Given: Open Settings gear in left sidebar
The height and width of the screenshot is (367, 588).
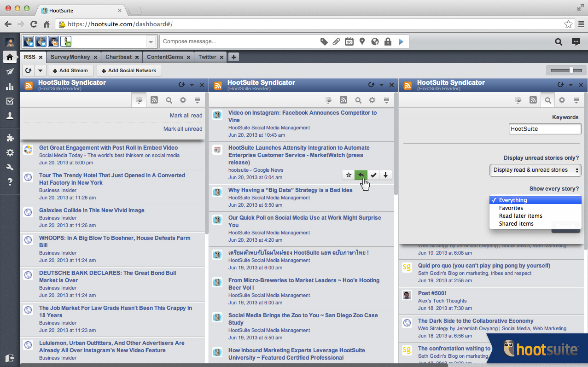Looking at the screenshot, I should tap(10, 152).
